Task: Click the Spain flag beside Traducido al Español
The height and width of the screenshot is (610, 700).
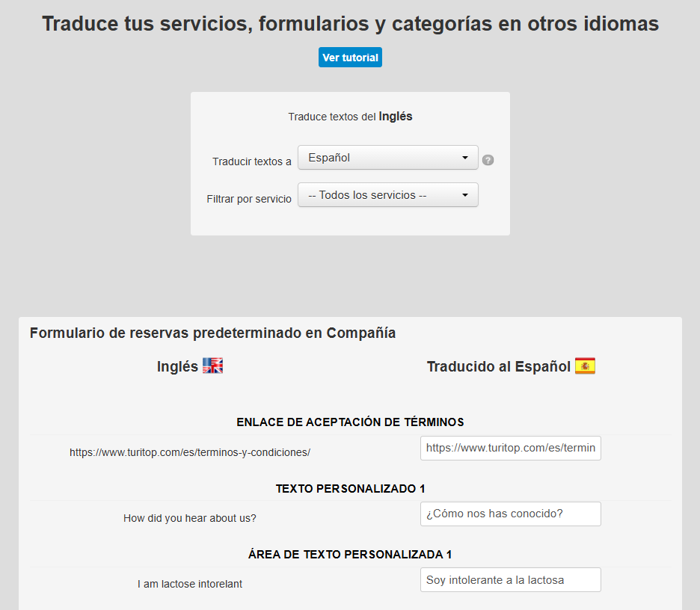Action: [585, 366]
